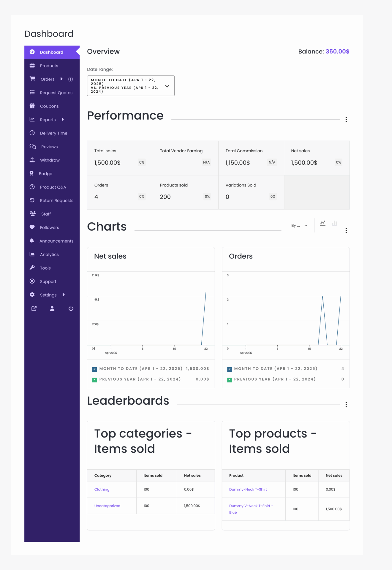Open Analytics menu item
The image size is (392, 570).
(52, 254)
